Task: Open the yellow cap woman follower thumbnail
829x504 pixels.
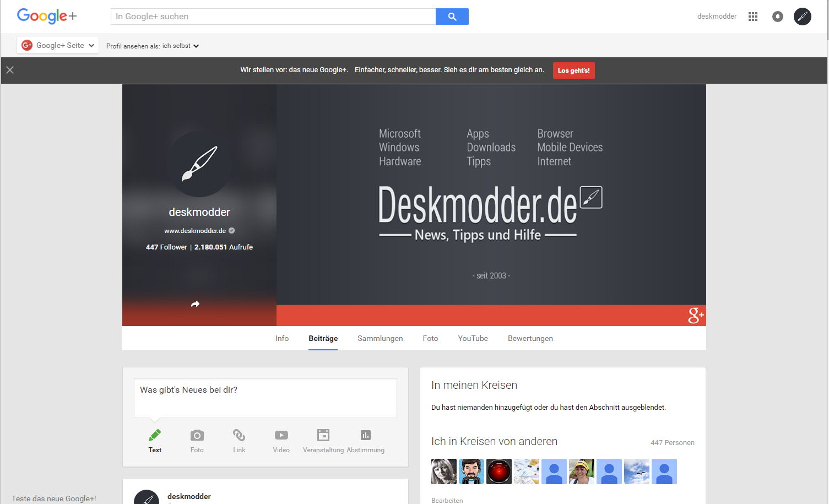Action: click(582, 472)
